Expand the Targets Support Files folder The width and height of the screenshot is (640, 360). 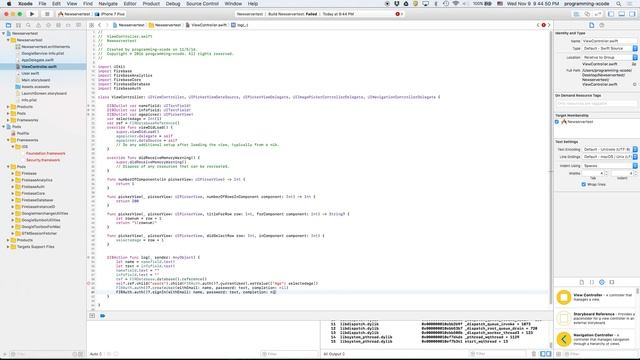(8, 247)
